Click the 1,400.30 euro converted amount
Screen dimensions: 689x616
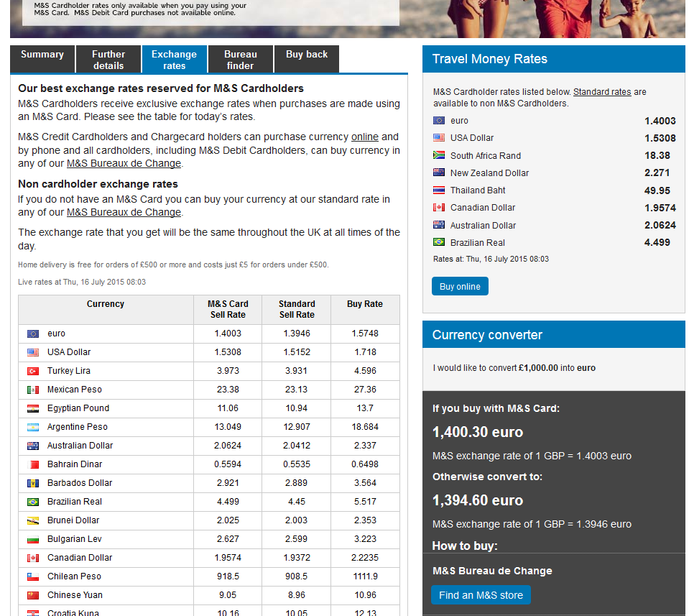[x=478, y=432]
